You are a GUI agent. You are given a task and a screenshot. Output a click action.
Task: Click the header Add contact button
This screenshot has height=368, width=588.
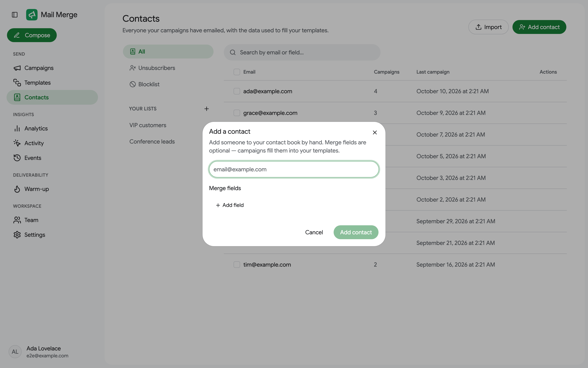point(539,27)
